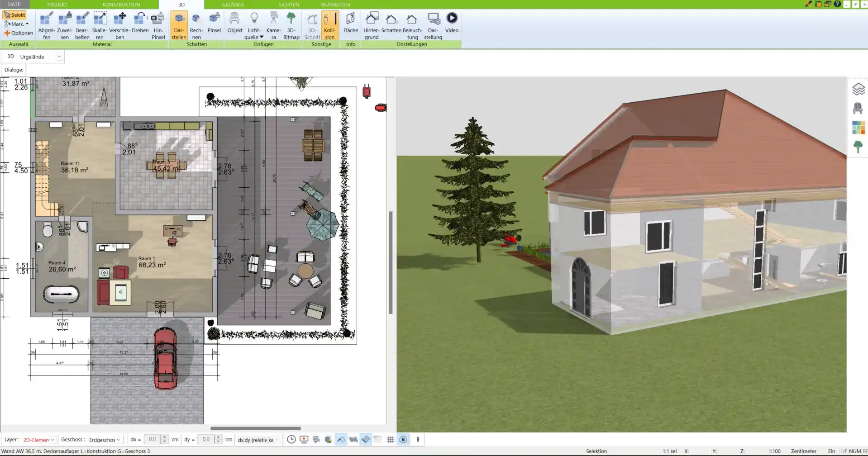Open the layers panel in the right sidebar
The width and height of the screenshot is (868, 456).
858,89
